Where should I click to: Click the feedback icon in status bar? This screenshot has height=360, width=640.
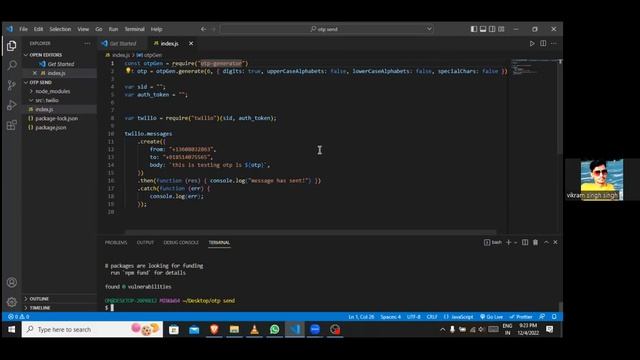click(x=542, y=317)
